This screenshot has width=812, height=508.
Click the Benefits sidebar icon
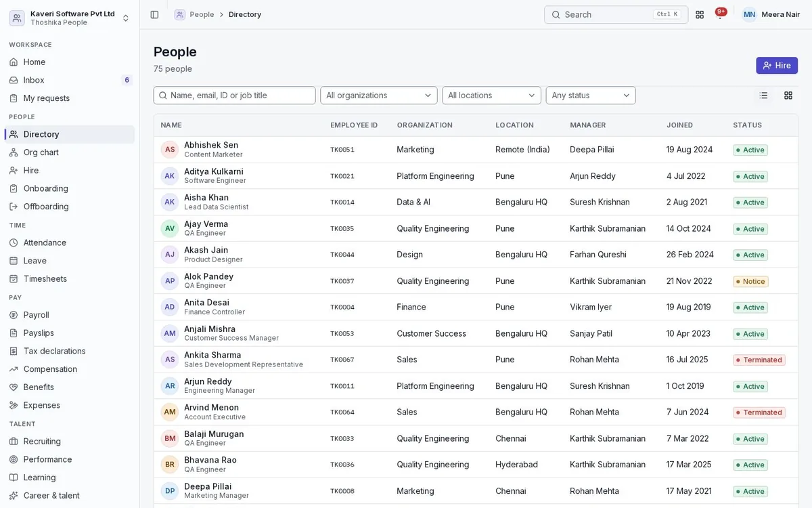click(14, 387)
